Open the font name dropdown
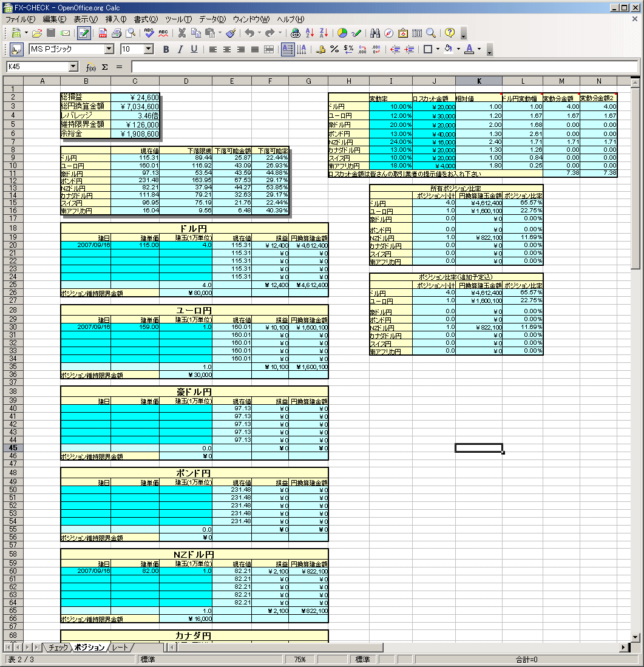 (109, 49)
